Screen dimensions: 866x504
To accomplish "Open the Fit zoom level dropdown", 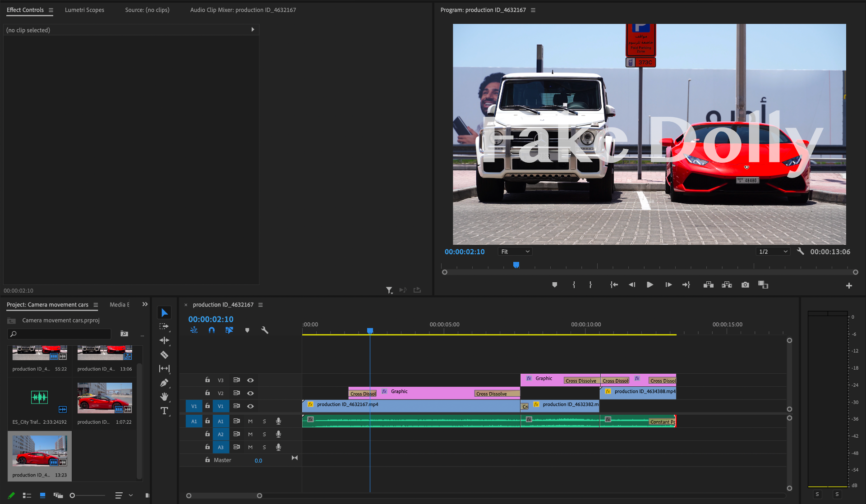I will [x=516, y=252].
